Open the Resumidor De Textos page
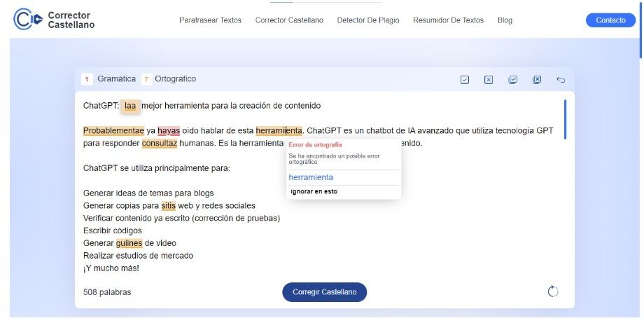 click(x=448, y=20)
